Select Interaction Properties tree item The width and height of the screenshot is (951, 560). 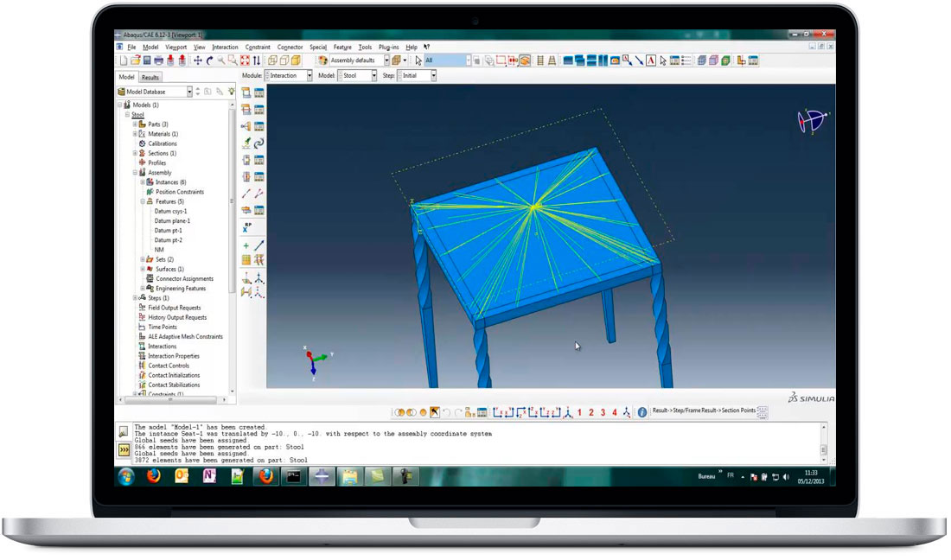pos(174,356)
